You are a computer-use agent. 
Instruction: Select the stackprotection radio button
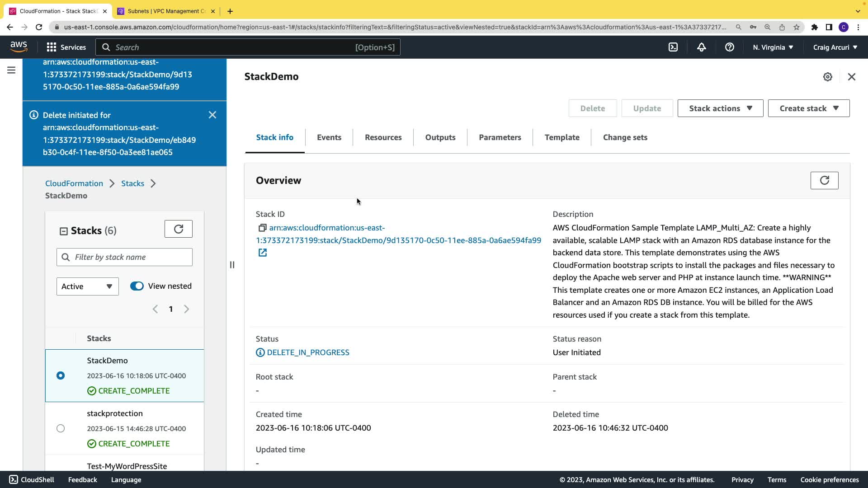click(61, 428)
